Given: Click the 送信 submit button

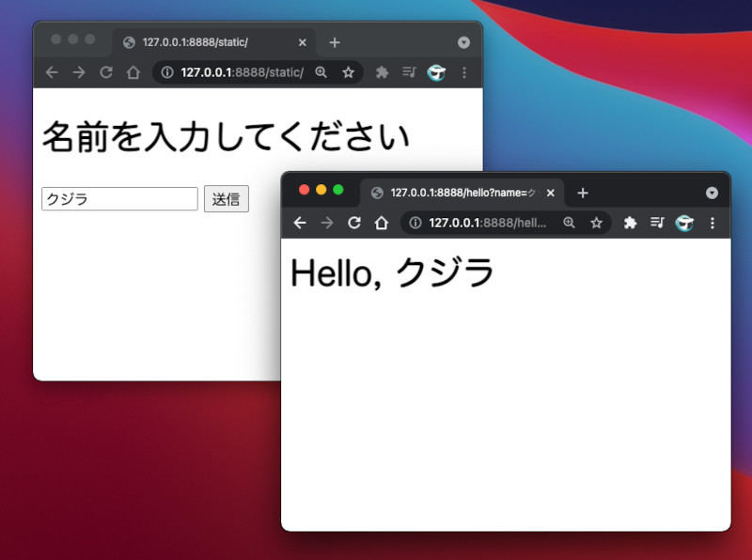Looking at the screenshot, I should tap(227, 199).
